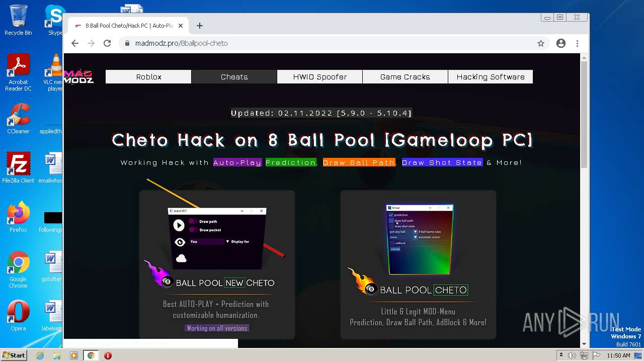Click the blue Draw Shot State highlight
644x362 pixels.
[442, 162]
